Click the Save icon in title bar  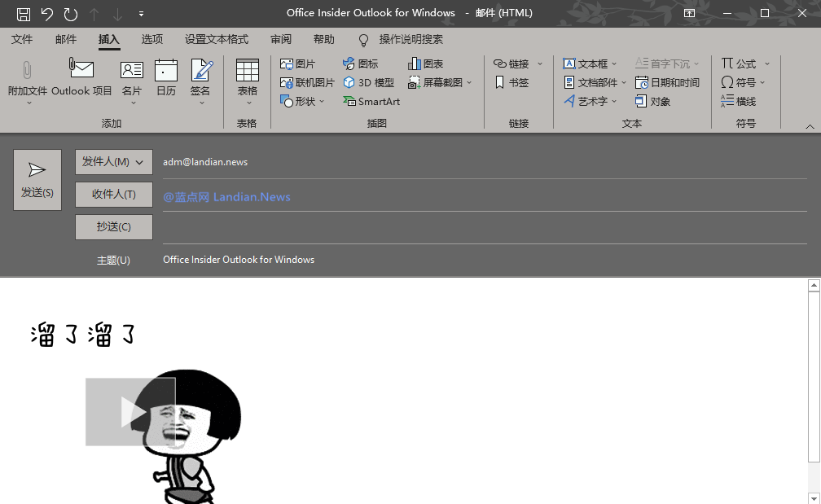[x=24, y=14]
